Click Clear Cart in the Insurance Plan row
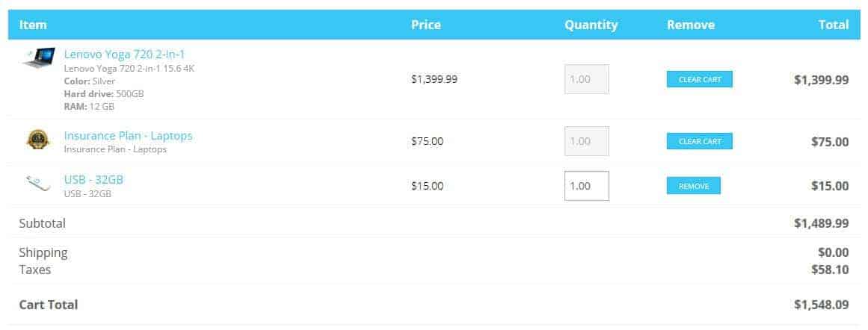868x330 pixels. pyautogui.click(x=700, y=141)
